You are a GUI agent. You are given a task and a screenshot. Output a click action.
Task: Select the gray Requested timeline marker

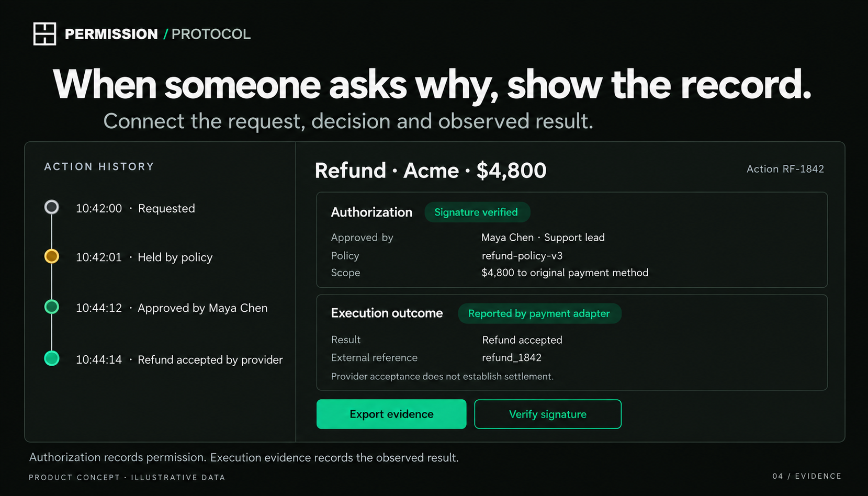tap(51, 207)
